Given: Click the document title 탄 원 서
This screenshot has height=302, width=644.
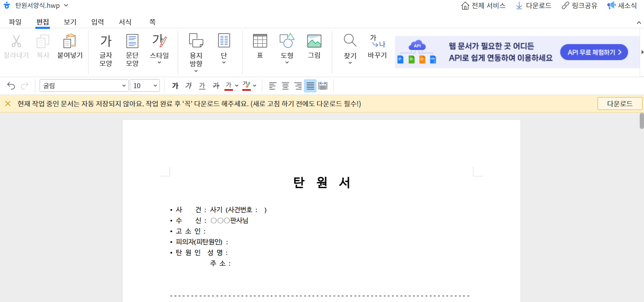Looking at the screenshot, I should (322, 182).
